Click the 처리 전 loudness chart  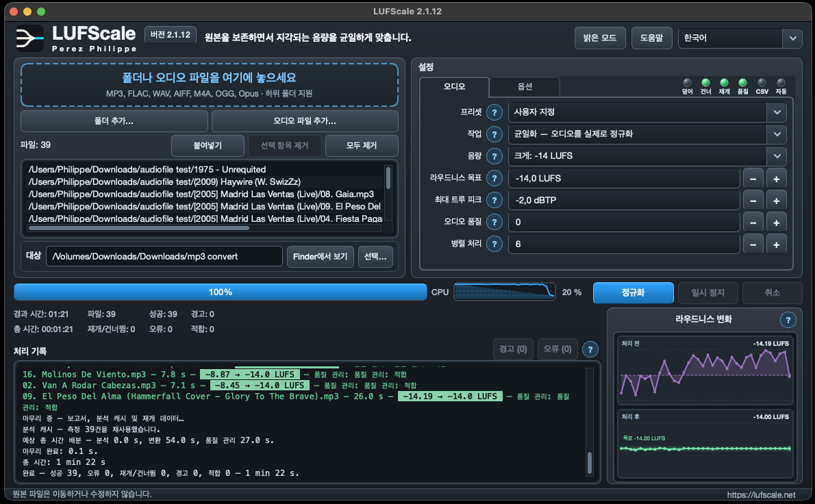705,370
